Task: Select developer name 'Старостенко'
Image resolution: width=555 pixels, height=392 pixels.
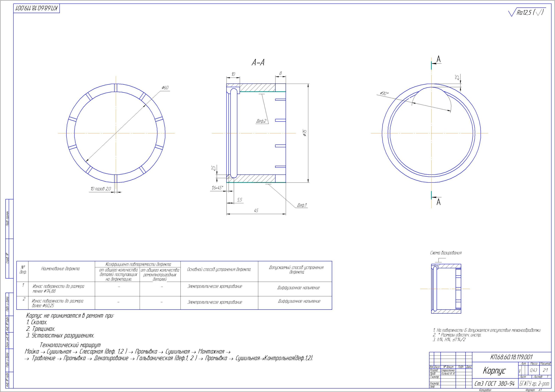Action: coord(448,370)
